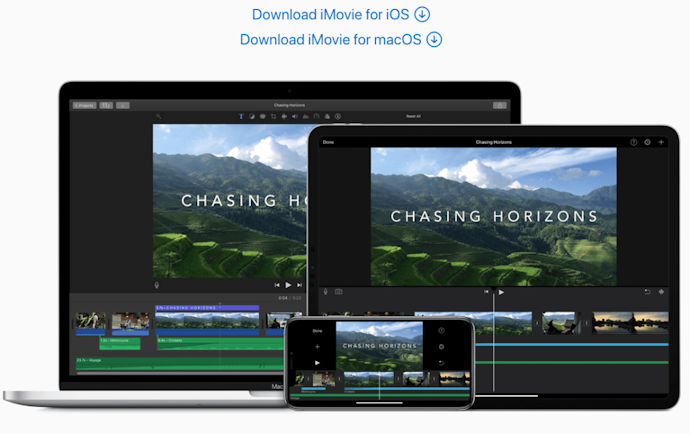
Task: Click the import media down-arrow button on the Mac
Action: click(x=123, y=105)
